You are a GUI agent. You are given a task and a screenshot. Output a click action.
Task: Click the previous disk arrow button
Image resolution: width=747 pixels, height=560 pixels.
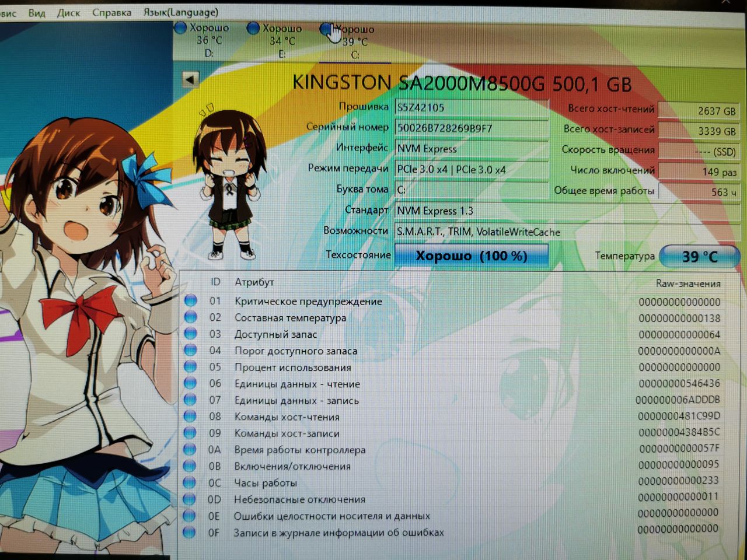point(190,79)
